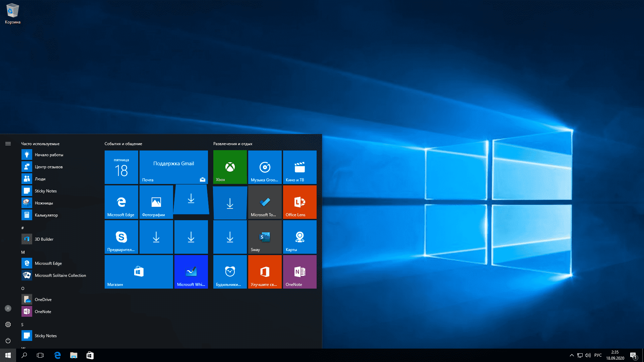Open the Skype Предварител... tile
Image resolution: width=644 pixels, height=362 pixels.
click(x=121, y=237)
